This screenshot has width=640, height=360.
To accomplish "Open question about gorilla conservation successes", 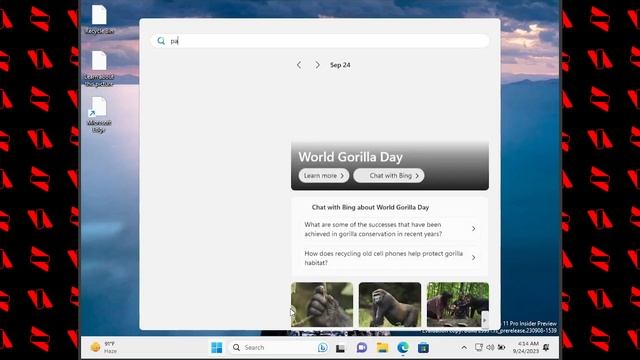I will [x=390, y=229].
